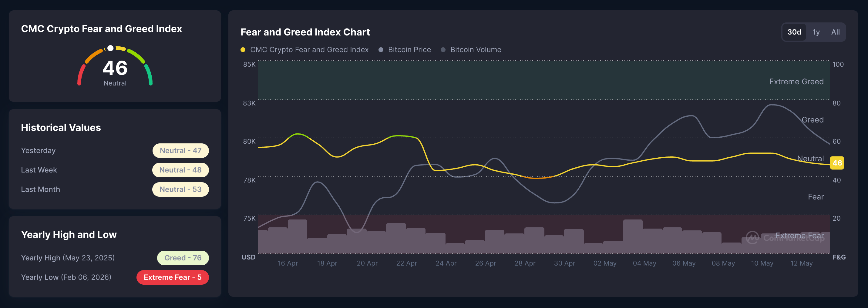Click the large 46 gauge value
The image size is (868, 308).
pyautogui.click(x=115, y=68)
